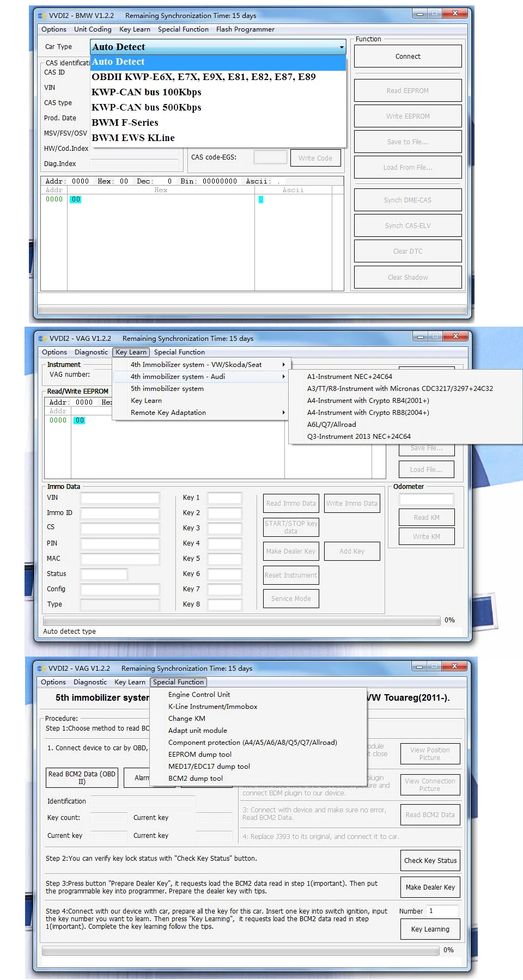Open Diagnostic menu in middle VAG window
Screen dimensions: 523x980
pyautogui.click(x=91, y=352)
